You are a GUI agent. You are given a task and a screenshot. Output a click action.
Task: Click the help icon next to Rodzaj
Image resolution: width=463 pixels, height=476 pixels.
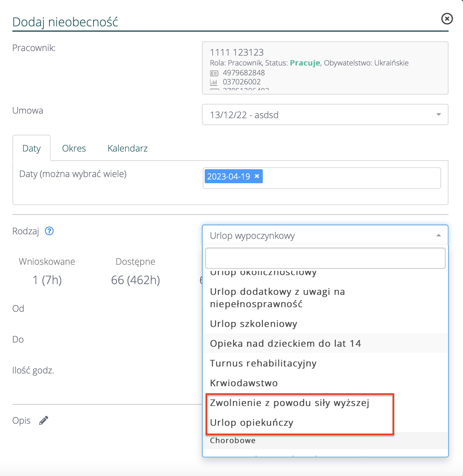coord(49,231)
